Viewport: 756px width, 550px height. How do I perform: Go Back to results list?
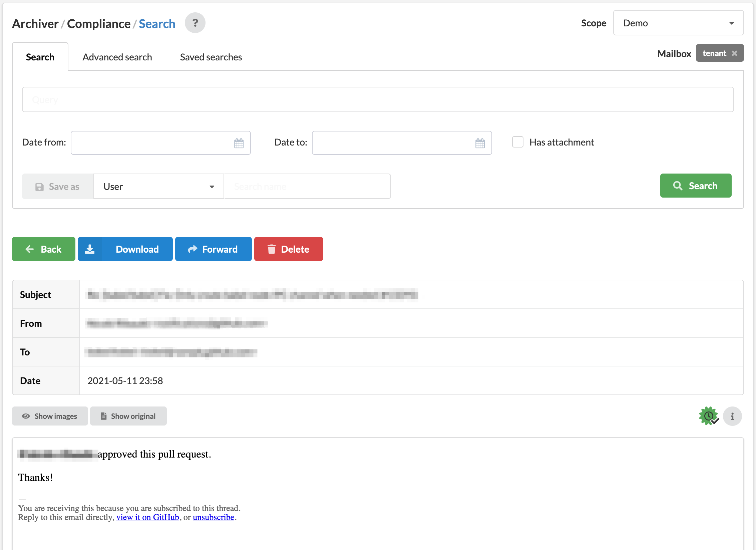pos(44,249)
